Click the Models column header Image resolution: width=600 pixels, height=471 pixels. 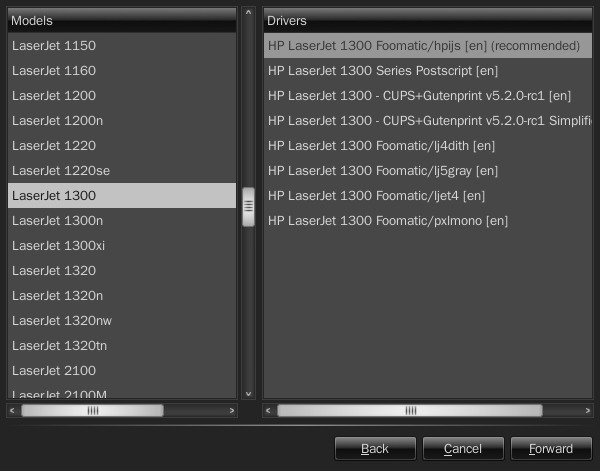click(122, 20)
